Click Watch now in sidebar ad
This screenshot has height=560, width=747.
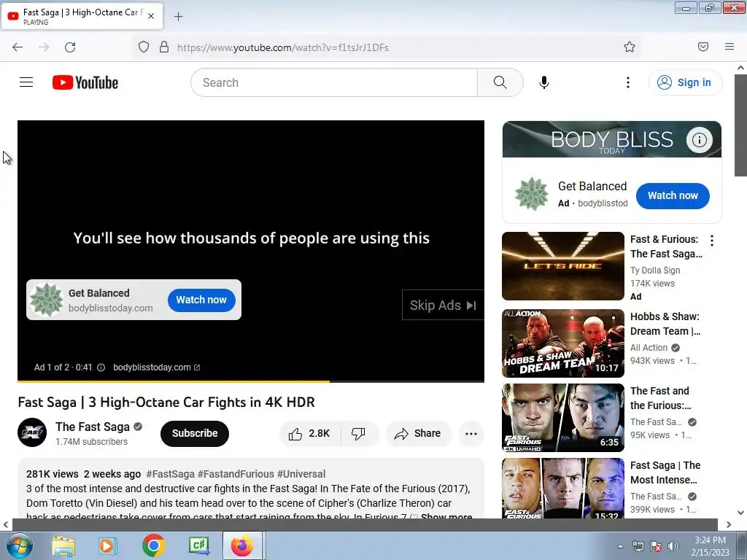coord(672,195)
